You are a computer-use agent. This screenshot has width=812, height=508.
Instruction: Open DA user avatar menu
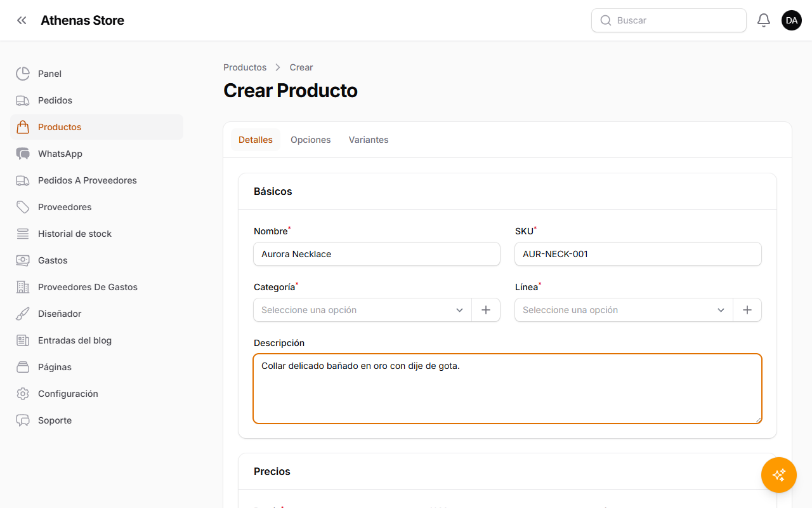point(792,20)
